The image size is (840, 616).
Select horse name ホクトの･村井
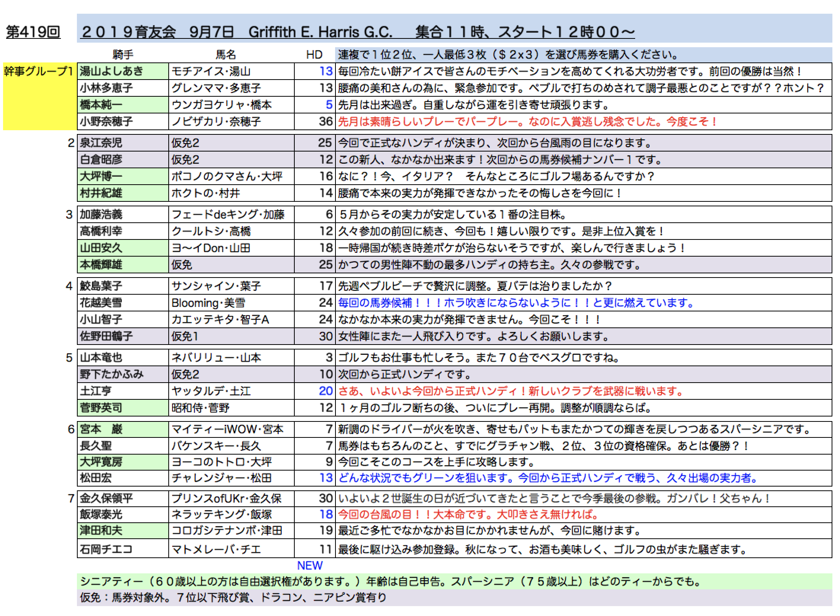pos(232,193)
